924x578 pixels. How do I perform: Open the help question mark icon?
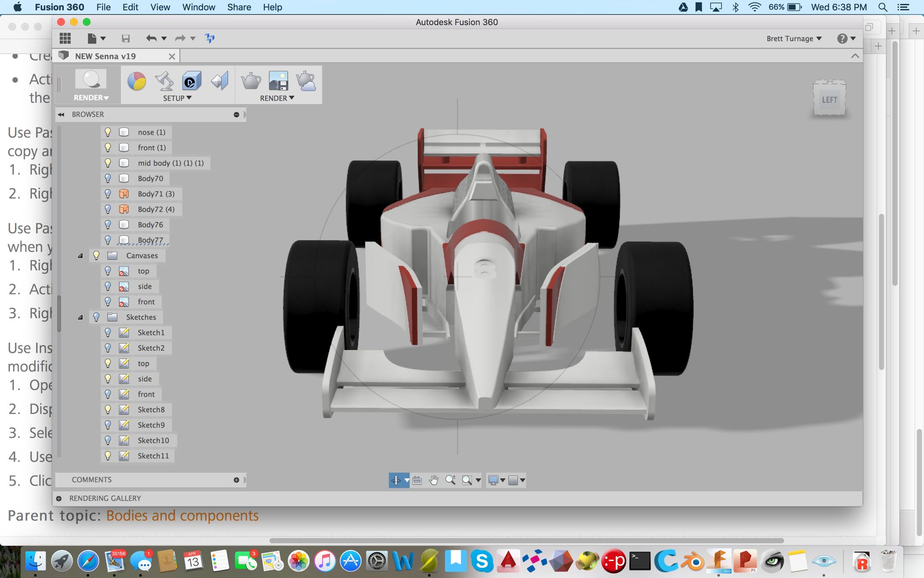click(x=842, y=38)
